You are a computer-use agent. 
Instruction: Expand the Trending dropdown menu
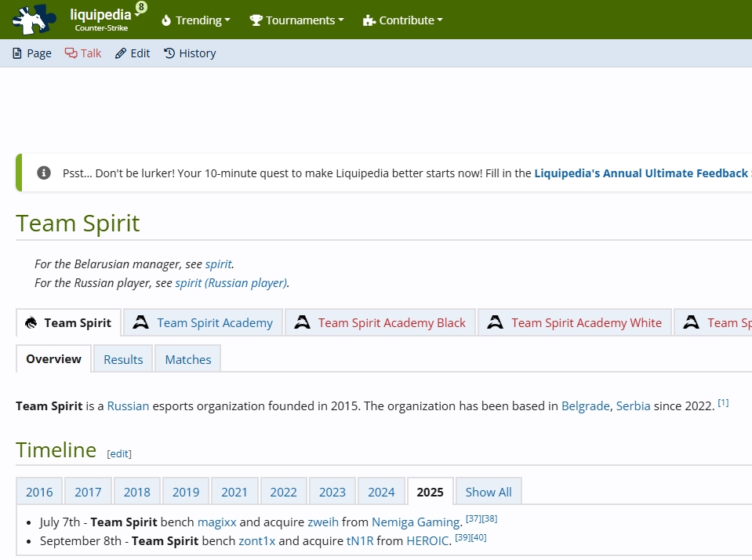(195, 20)
